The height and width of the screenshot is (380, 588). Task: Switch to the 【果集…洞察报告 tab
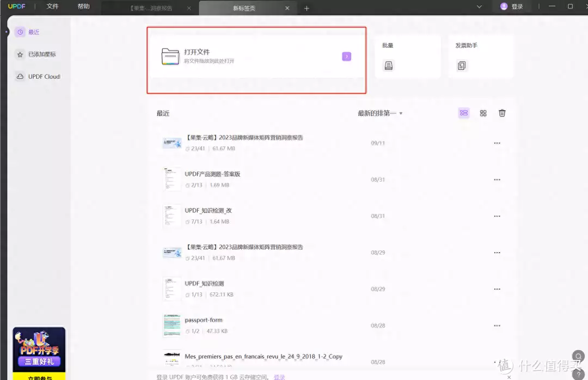(x=151, y=8)
